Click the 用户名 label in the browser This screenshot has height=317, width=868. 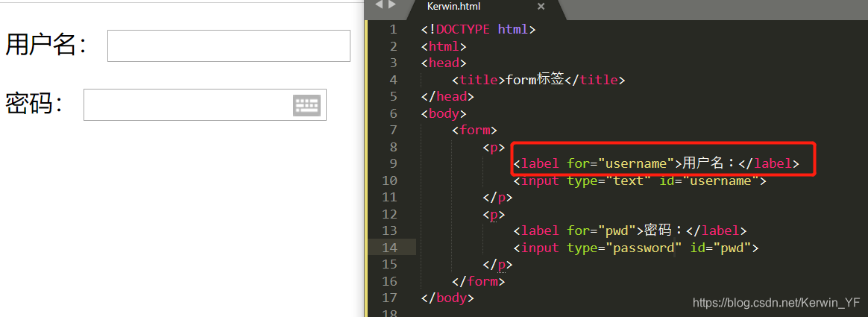[46, 45]
